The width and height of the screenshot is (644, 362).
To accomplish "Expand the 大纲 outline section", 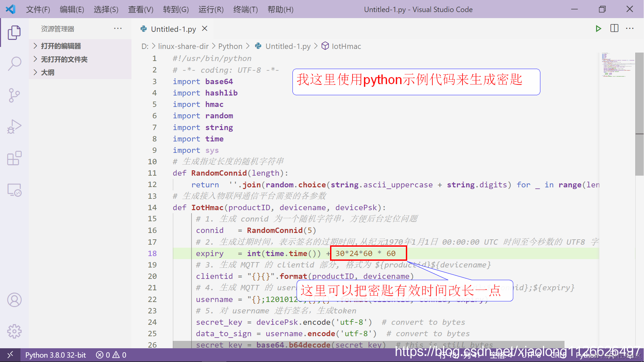I will pyautogui.click(x=80, y=72).
